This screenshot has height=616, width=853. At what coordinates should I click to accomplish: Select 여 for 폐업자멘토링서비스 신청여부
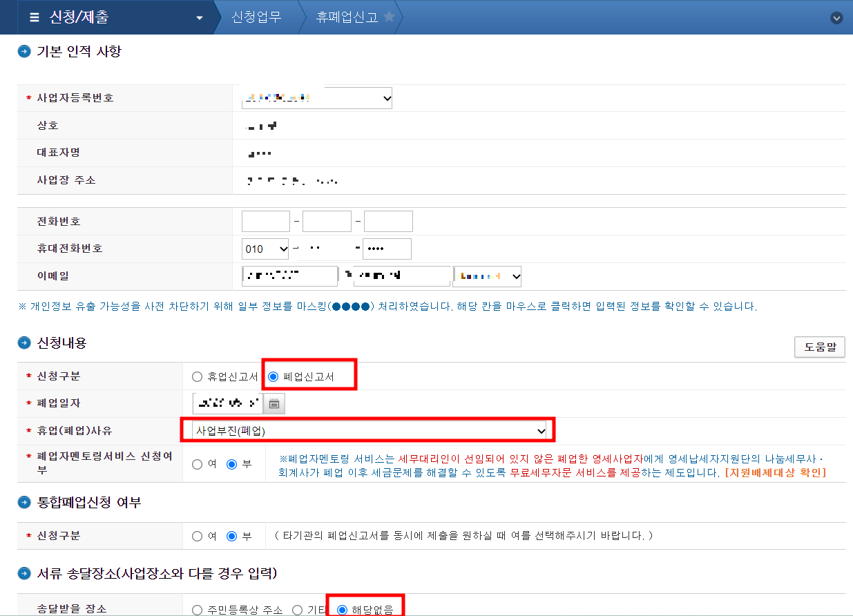coord(197,463)
